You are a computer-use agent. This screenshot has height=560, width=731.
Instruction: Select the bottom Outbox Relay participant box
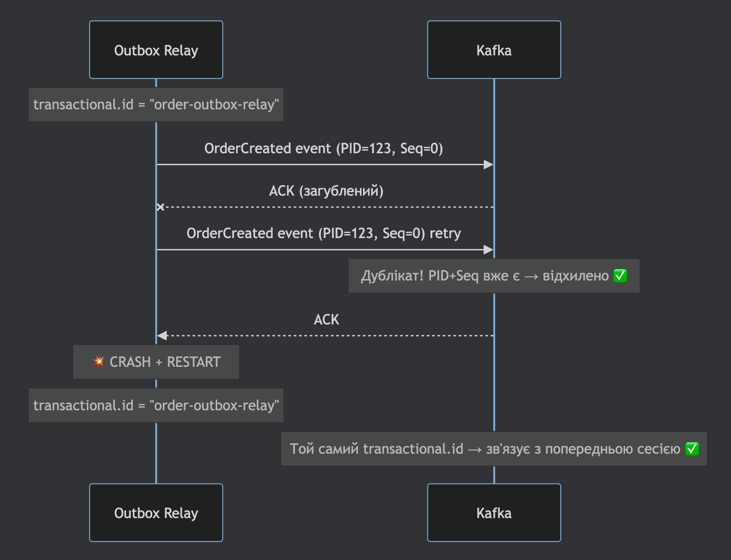[156, 513]
